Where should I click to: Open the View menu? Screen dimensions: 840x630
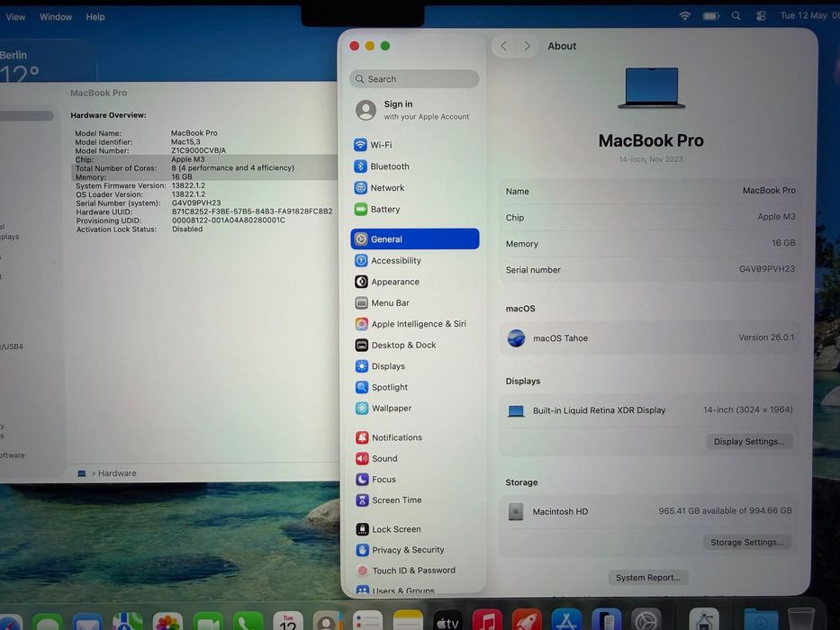[15, 17]
